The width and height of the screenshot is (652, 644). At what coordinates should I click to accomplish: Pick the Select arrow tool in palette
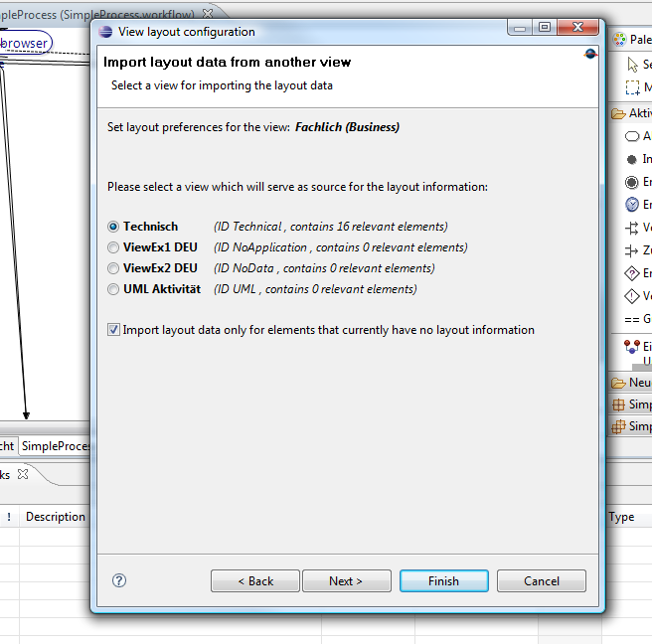click(632, 65)
